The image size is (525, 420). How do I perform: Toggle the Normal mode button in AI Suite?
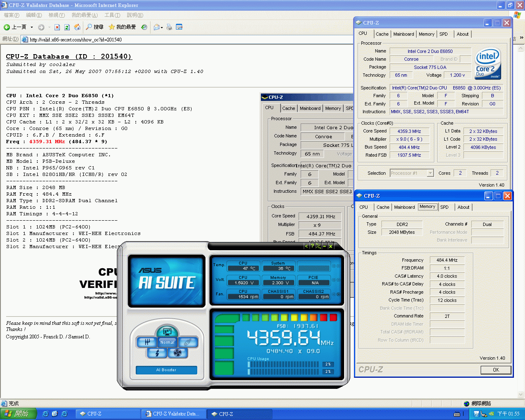(x=167, y=342)
